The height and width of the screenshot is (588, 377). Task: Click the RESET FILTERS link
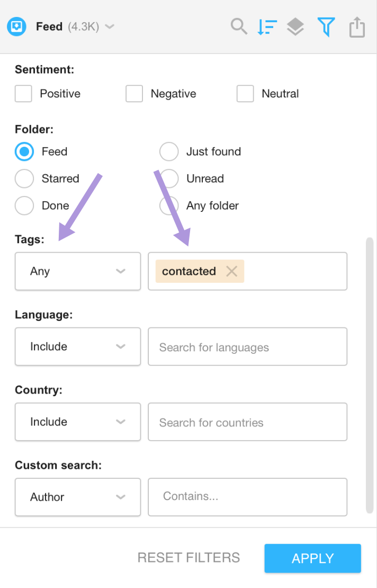coord(189,558)
